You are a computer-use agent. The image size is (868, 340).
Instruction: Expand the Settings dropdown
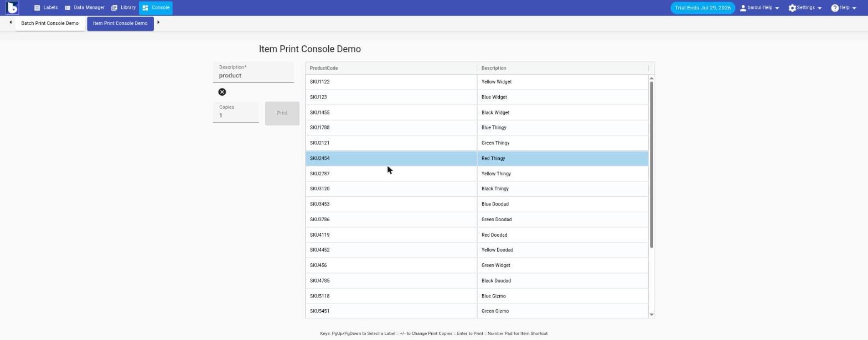click(805, 8)
